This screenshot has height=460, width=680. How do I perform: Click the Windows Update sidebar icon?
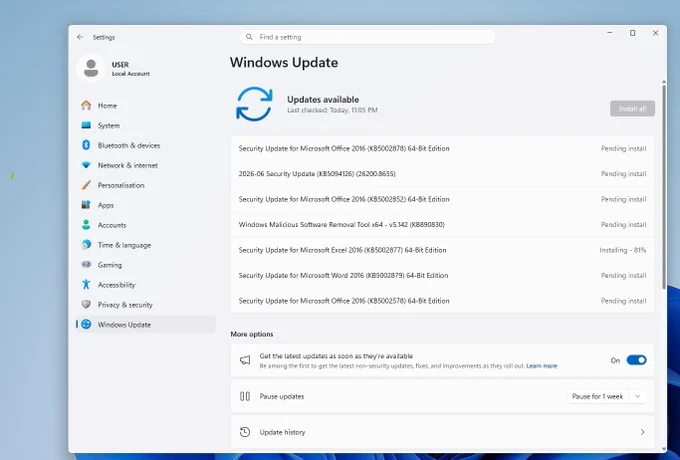86,324
